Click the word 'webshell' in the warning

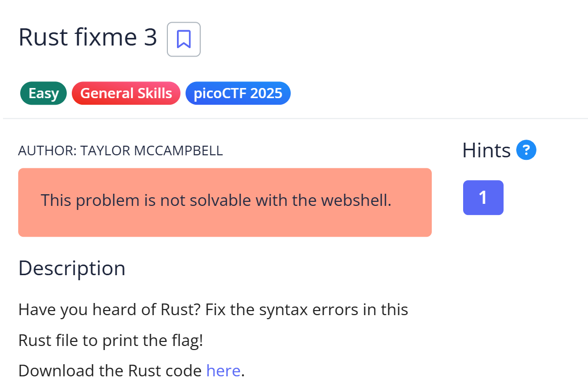pyautogui.click(x=355, y=200)
